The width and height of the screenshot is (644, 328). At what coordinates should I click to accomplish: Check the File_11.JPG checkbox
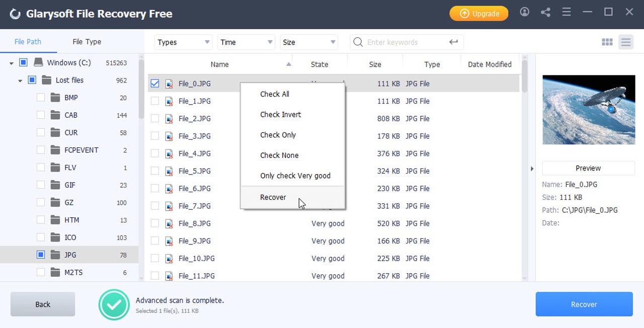[155, 276]
